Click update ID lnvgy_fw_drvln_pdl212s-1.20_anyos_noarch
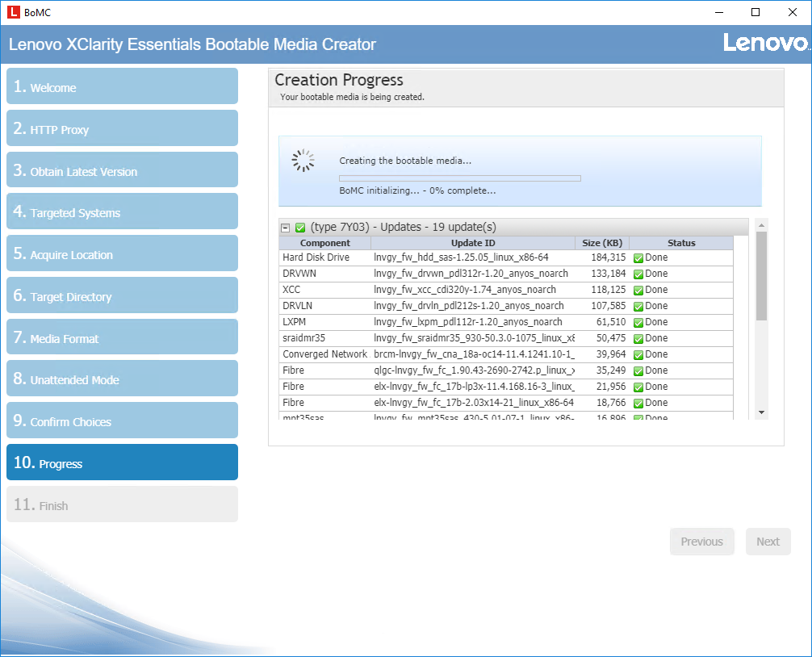This screenshot has height=657, width=812. point(469,305)
